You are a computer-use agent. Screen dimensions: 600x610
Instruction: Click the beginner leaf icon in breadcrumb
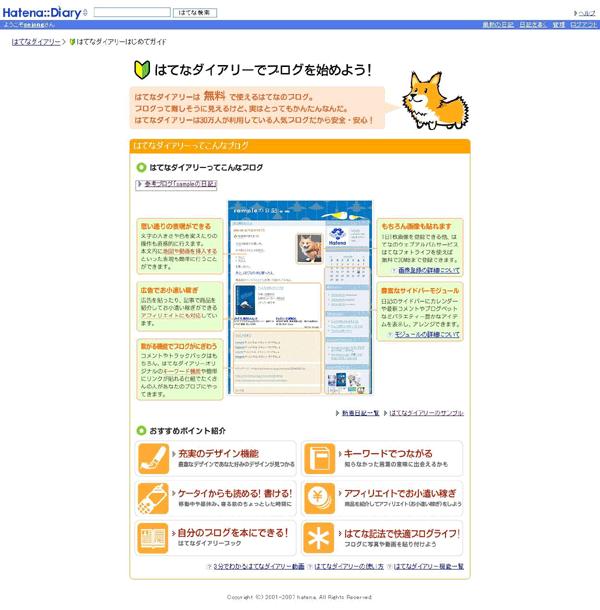(x=72, y=42)
